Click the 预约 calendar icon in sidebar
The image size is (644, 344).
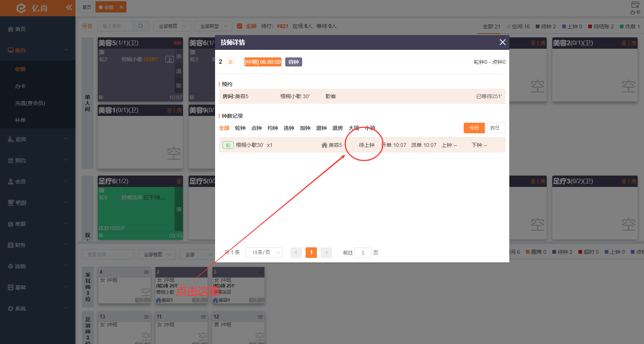point(11,160)
